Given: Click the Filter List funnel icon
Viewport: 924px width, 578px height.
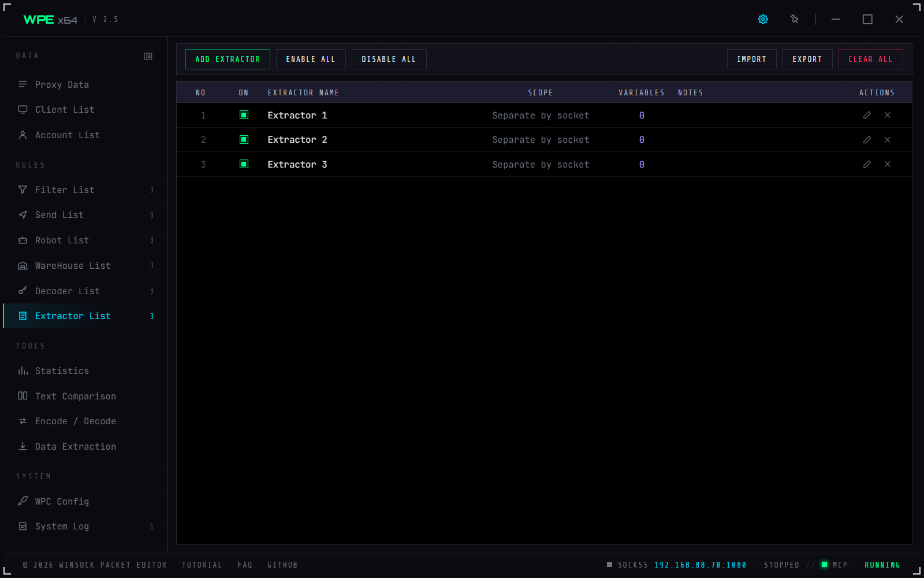Looking at the screenshot, I should tap(23, 190).
